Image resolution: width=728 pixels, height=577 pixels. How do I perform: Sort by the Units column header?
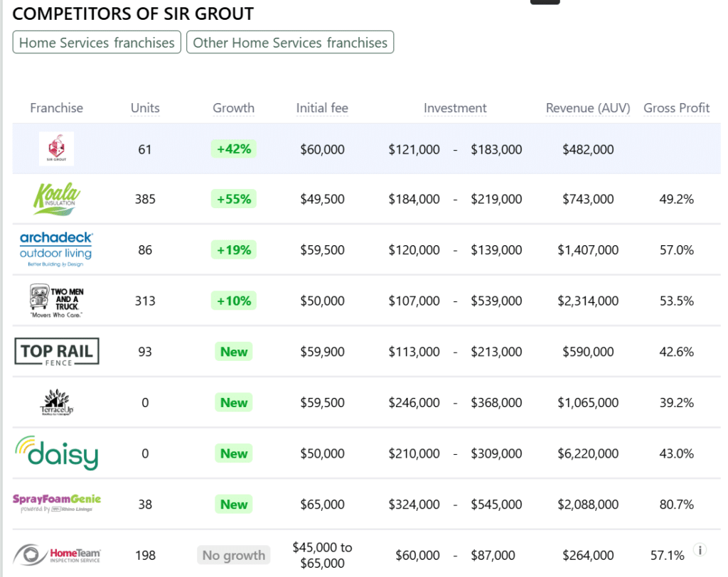tap(145, 108)
